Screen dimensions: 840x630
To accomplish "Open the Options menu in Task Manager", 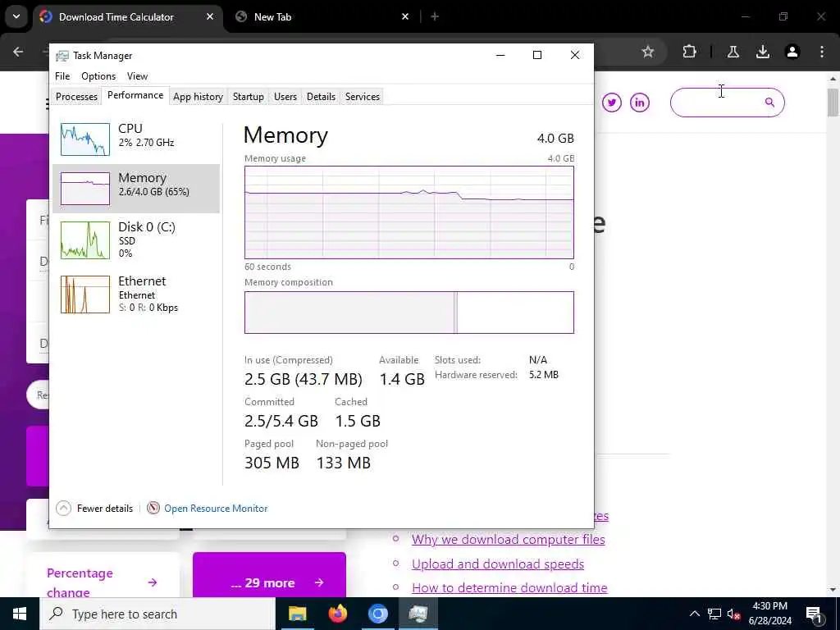I will click(98, 76).
